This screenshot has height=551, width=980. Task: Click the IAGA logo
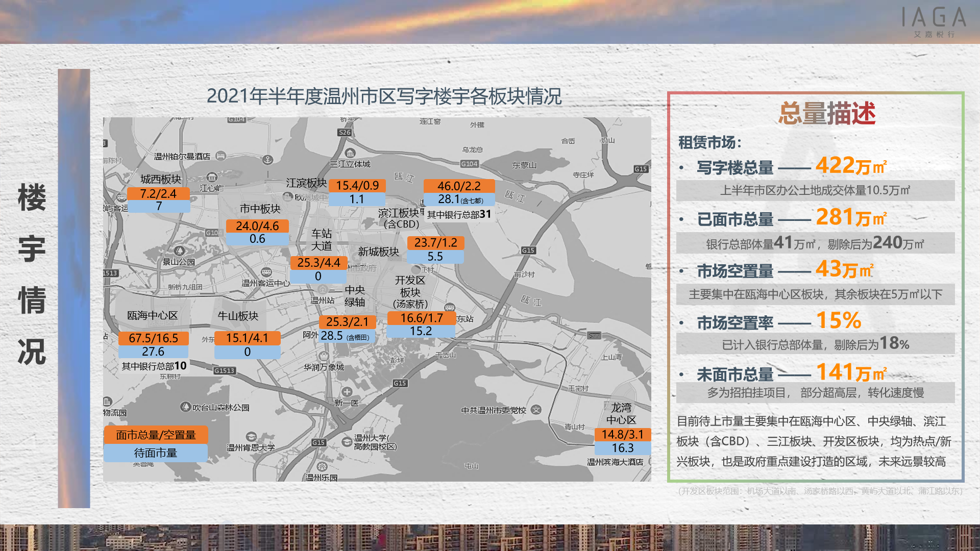point(934,22)
